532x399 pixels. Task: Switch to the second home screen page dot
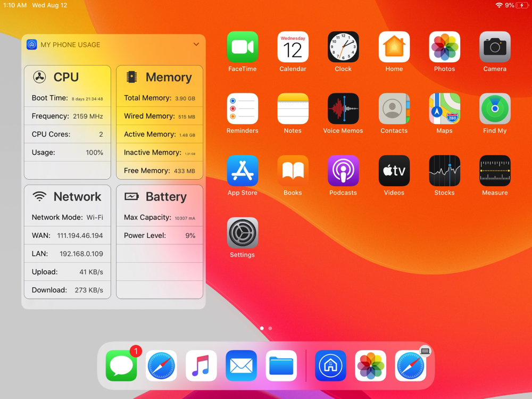[x=270, y=328]
